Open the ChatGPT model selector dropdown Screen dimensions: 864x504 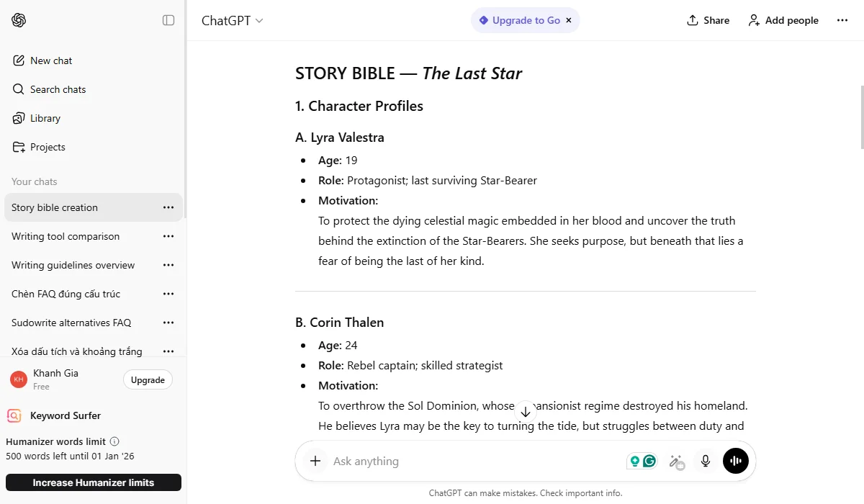[232, 21]
